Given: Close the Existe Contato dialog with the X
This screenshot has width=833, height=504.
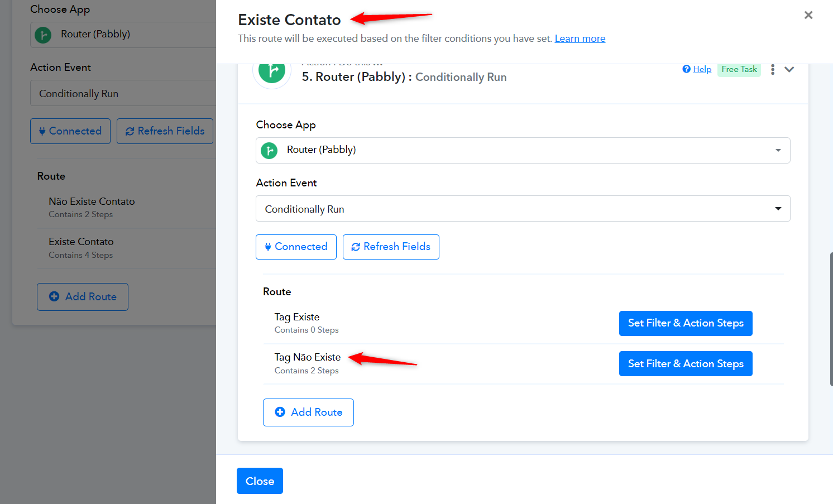Looking at the screenshot, I should coord(808,15).
